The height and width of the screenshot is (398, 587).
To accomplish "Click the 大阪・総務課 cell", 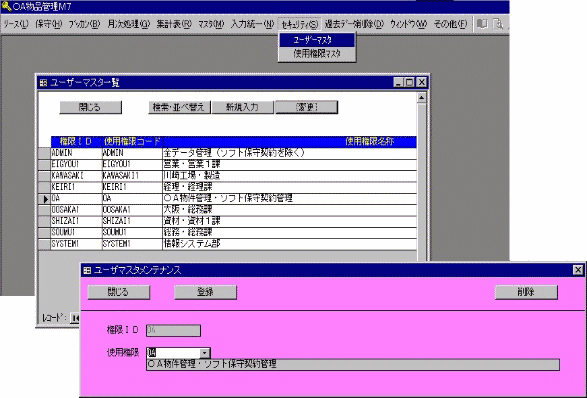I will (x=289, y=210).
